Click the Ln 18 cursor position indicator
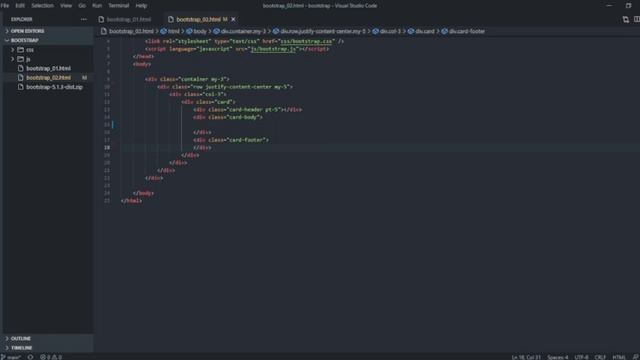 click(x=526, y=357)
